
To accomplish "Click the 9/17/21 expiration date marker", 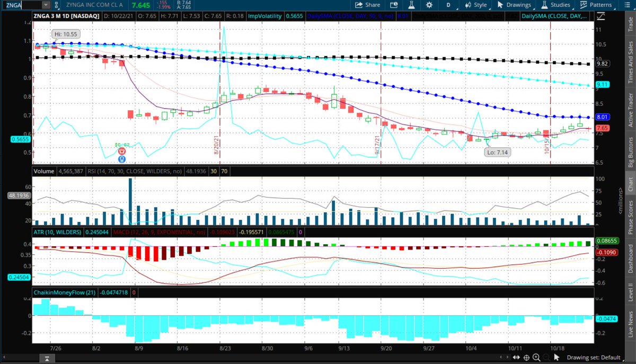I will [x=378, y=144].
